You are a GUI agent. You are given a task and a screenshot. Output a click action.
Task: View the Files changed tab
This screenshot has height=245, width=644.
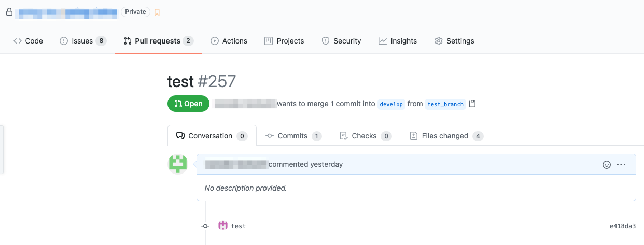pos(445,136)
